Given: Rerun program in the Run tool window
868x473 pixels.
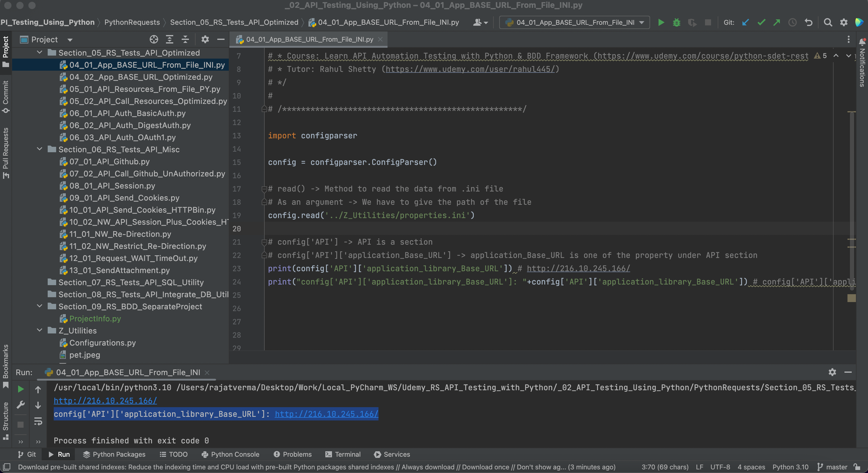Looking at the screenshot, I should point(21,389).
